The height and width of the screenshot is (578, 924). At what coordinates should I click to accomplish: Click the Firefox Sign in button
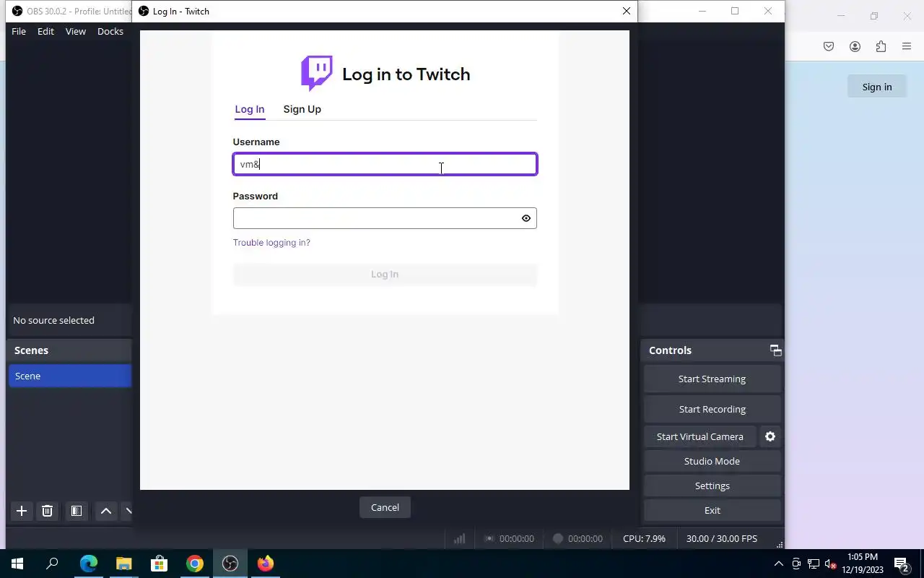tap(877, 87)
